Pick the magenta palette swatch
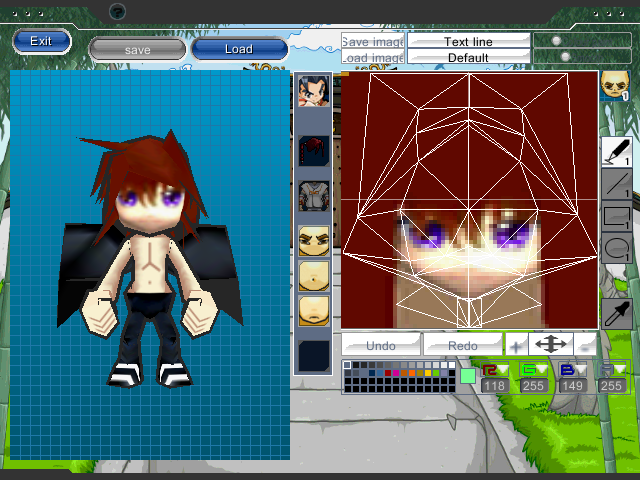This screenshot has height=480, width=640. 396,373
